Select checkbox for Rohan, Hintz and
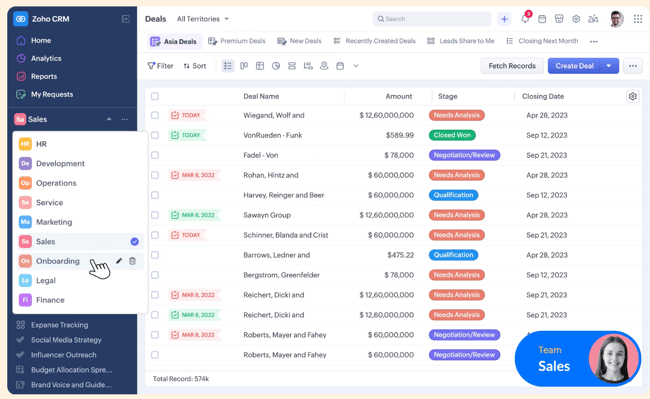 pos(155,175)
